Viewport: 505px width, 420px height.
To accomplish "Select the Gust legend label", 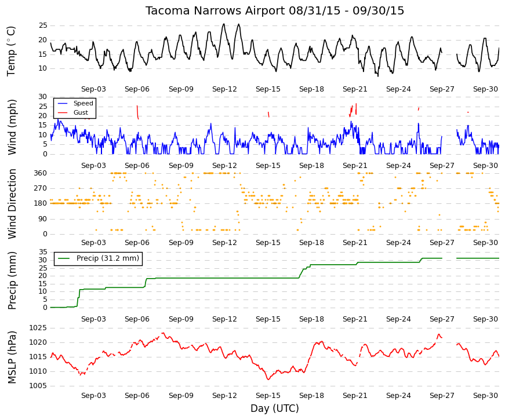I will 81,112.
